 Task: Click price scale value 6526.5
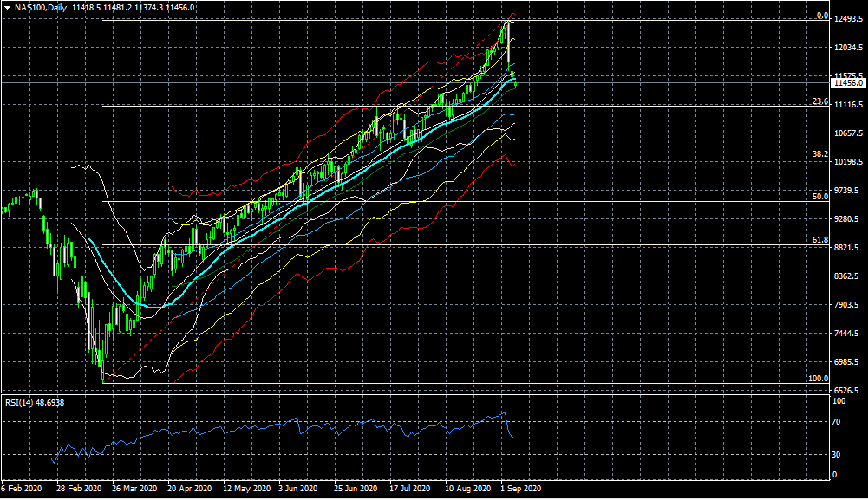(849, 391)
